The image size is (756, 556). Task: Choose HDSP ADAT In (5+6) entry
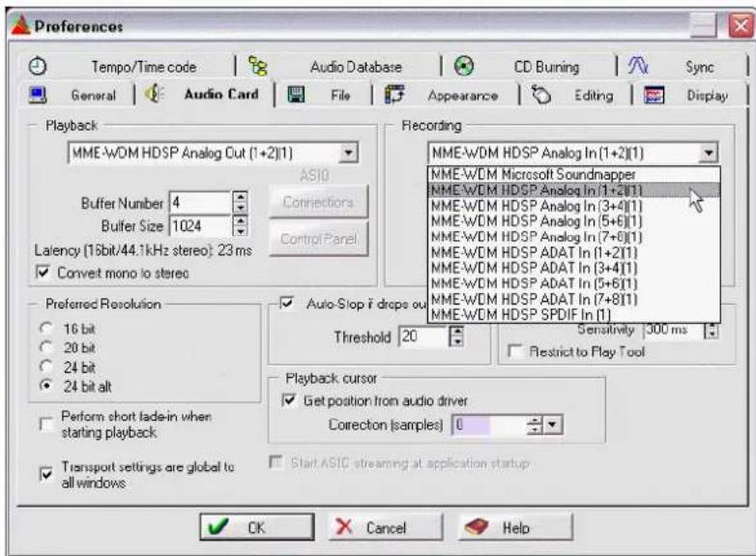[x=573, y=283]
